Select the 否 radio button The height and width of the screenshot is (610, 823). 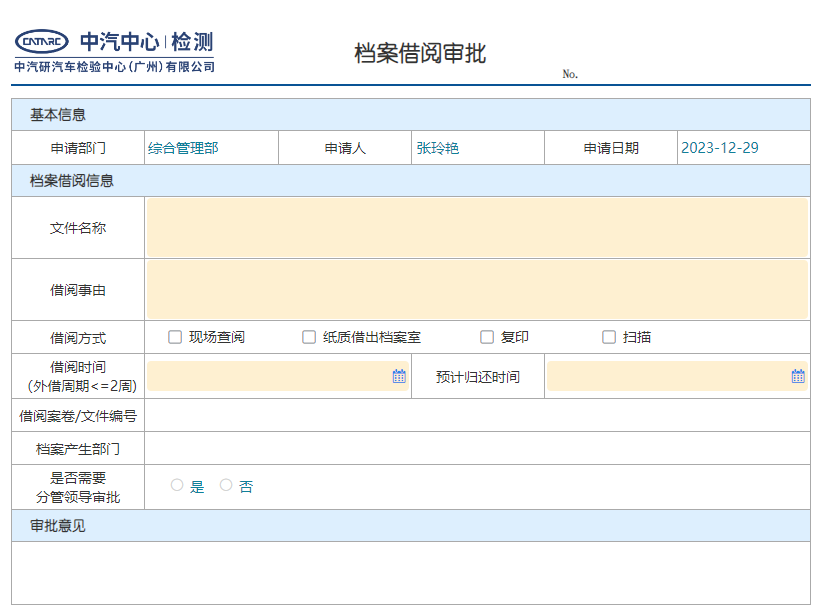point(227,485)
